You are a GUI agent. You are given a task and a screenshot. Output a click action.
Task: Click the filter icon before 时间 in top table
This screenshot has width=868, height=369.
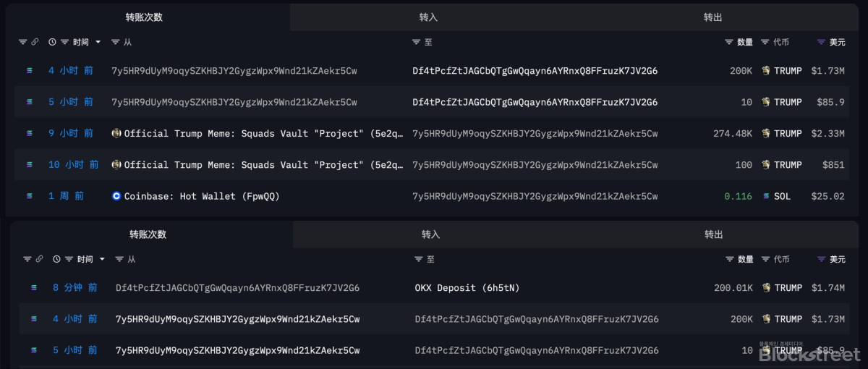click(x=65, y=43)
